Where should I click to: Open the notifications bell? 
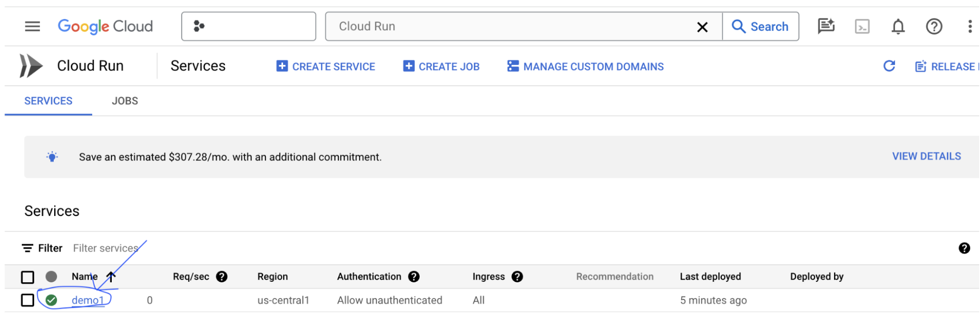click(898, 26)
